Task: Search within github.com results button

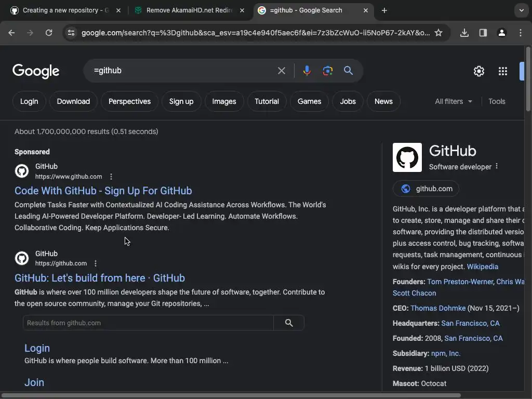Action: click(x=289, y=323)
